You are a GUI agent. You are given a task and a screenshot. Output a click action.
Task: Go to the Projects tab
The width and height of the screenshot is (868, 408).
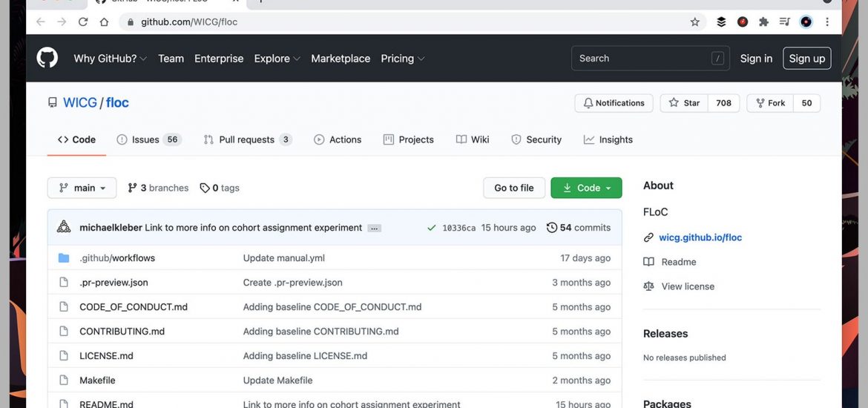point(409,139)
